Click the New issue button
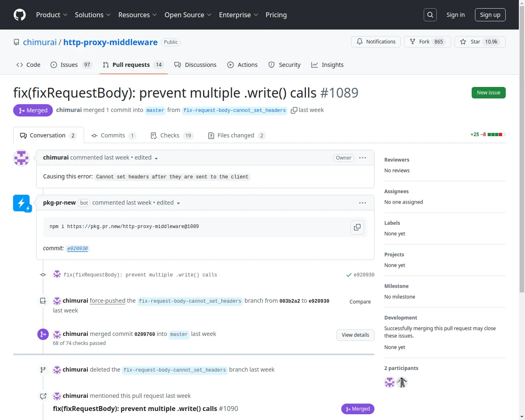 (488, 93)
